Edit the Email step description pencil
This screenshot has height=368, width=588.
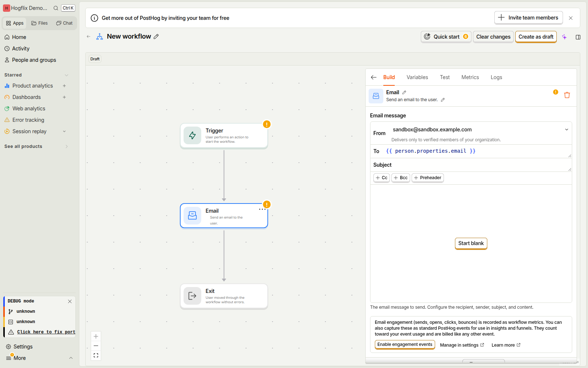pos(443,100)
